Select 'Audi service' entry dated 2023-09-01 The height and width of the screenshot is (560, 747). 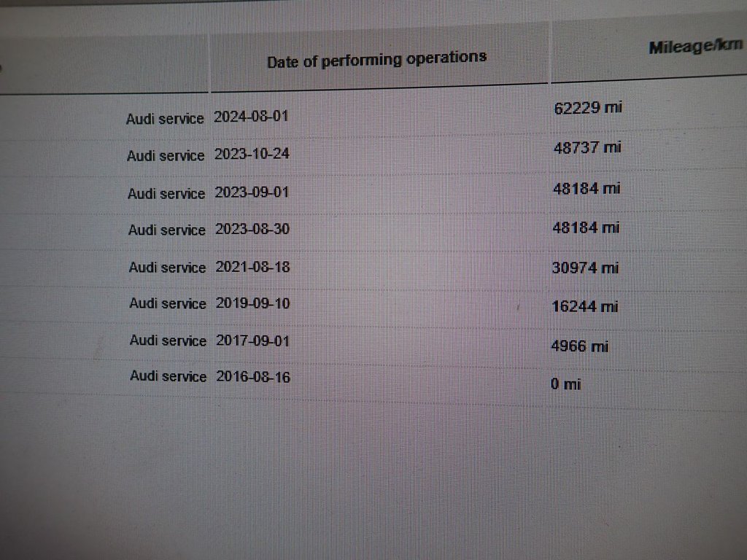(166, 193)
